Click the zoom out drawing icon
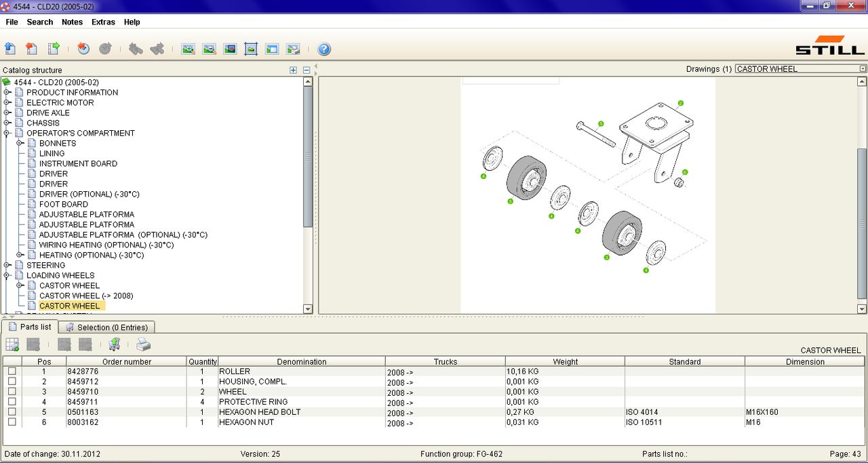Viewport: 868px width, 463px height. (x=210, y=49)
